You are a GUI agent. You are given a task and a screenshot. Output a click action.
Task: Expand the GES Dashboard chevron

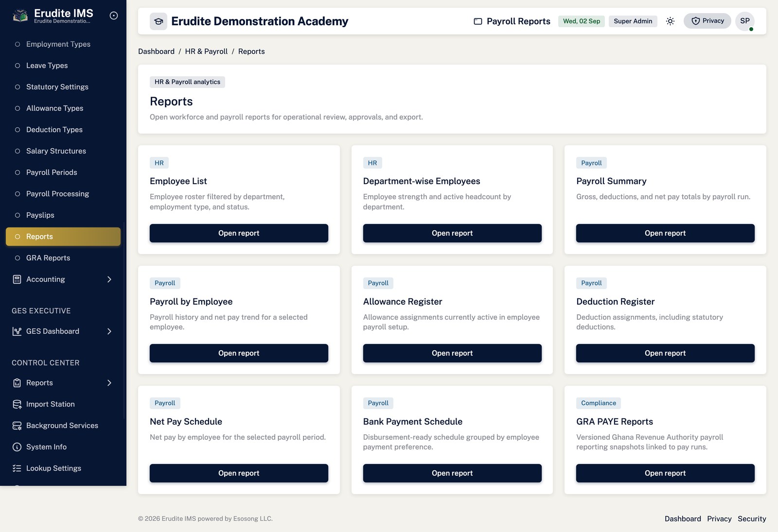tap(109, 331)
